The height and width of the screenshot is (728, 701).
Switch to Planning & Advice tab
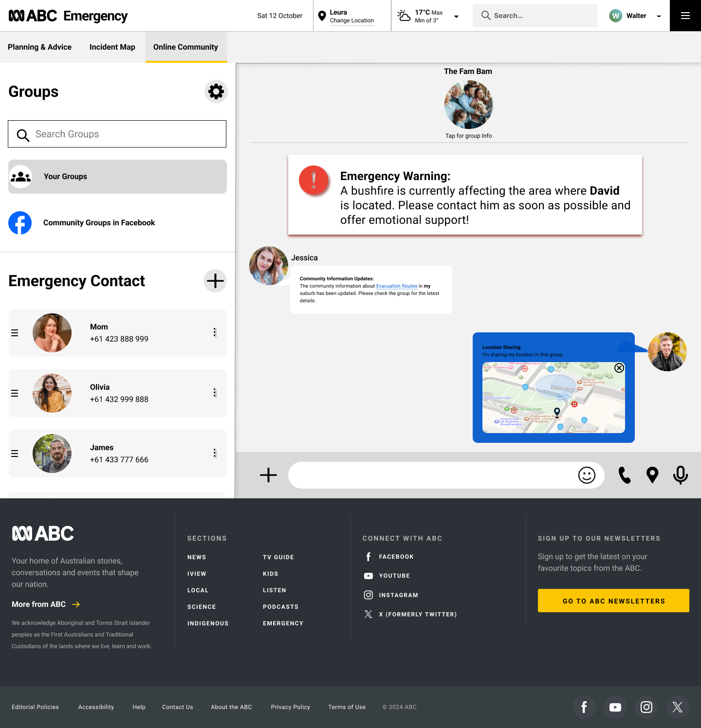pos(39,47)
